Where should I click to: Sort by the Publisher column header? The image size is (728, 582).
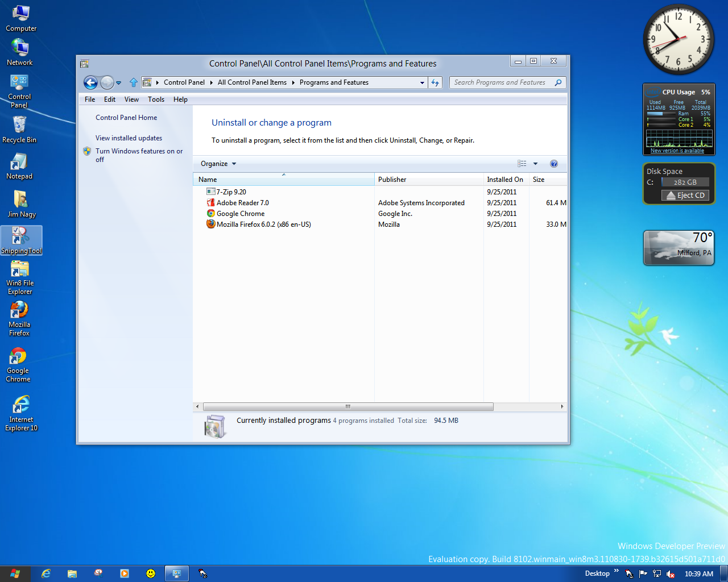(429, 180)
